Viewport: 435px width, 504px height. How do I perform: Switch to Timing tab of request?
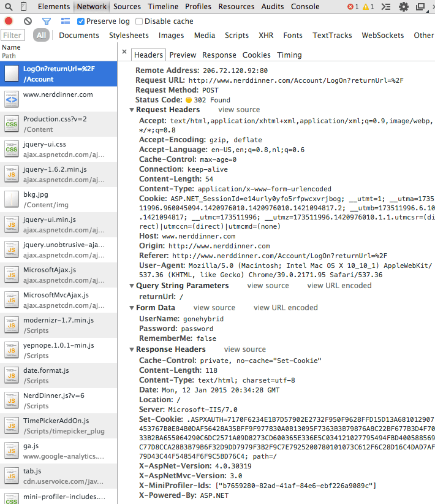pos(289,55)
